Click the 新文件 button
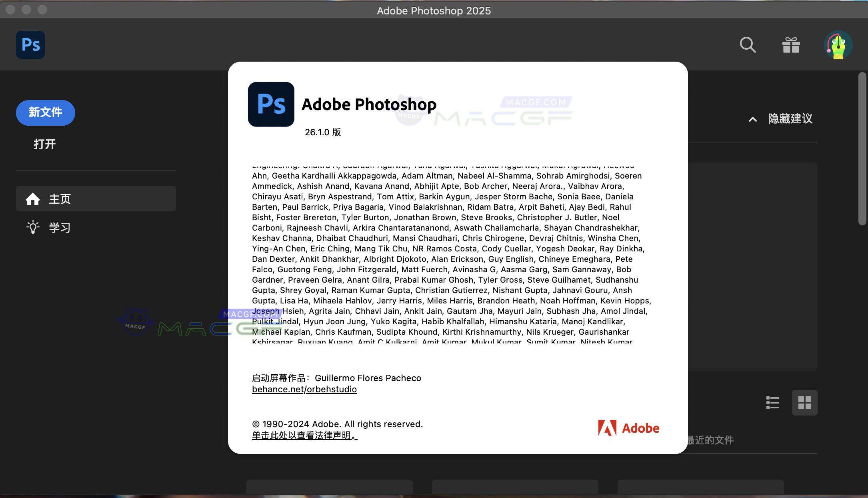868x498 pixels. (45, 113)
